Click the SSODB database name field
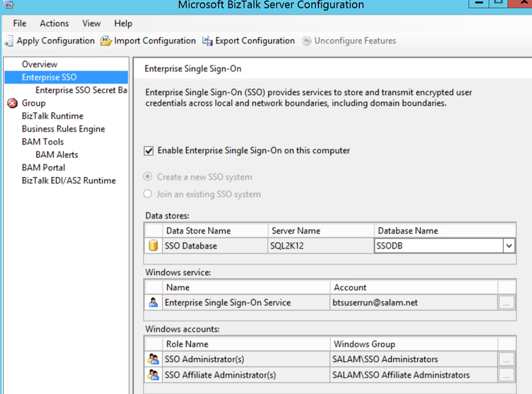This screenshot has width=532, height=394. (x=439, y=246)
